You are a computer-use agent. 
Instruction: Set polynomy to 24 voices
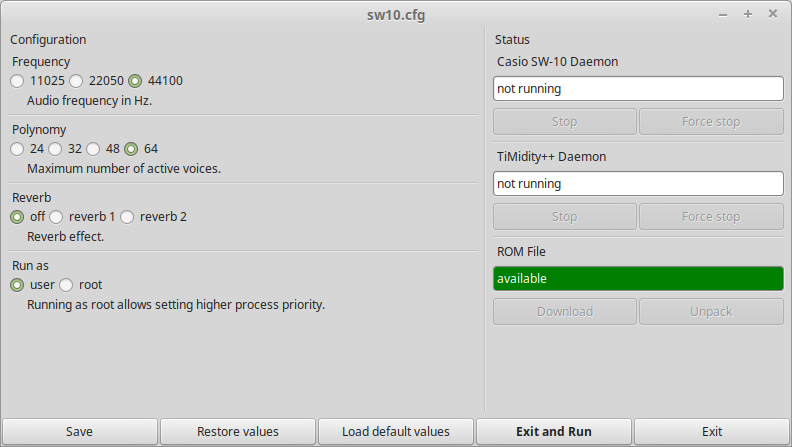tap(17, 149)
